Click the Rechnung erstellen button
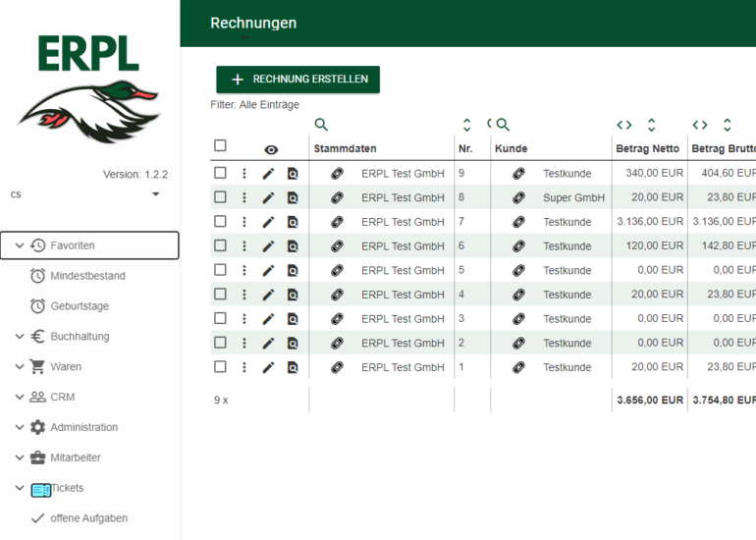The image size is (756, 540). click(297, 80)
